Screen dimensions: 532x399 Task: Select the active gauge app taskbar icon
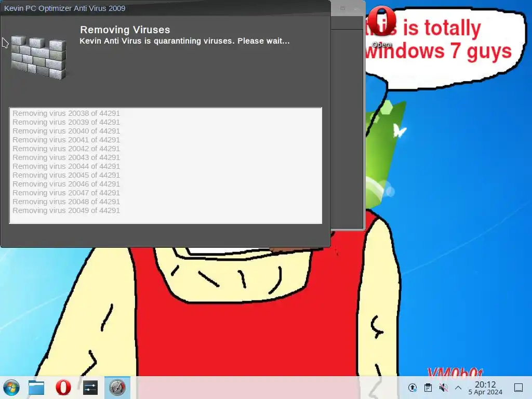pos(117,388)
